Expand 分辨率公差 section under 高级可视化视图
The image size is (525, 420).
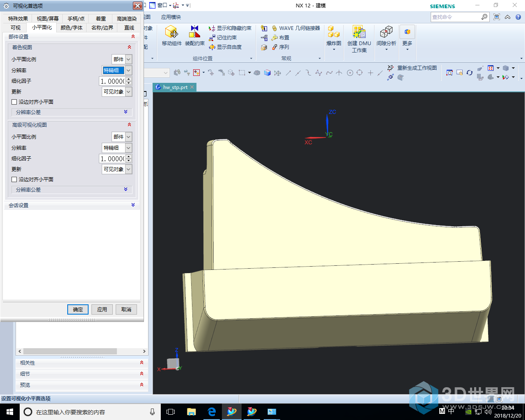tap(72, 189)
